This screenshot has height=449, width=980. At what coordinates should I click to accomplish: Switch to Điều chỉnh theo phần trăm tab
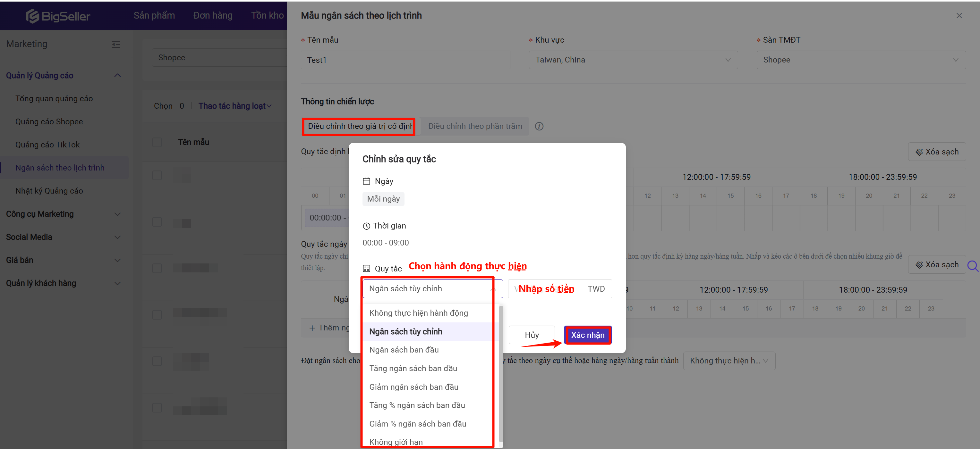pos(475,126)
